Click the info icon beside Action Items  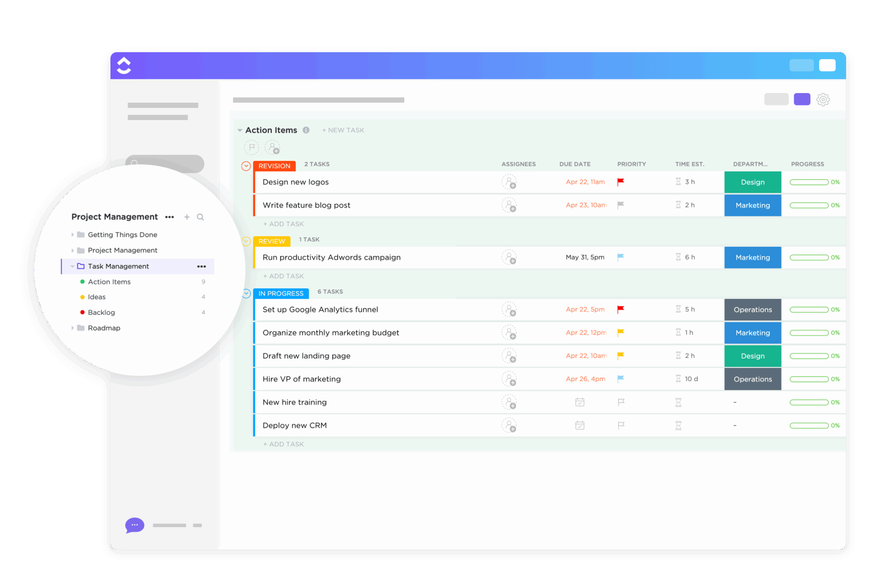[306, 130]
